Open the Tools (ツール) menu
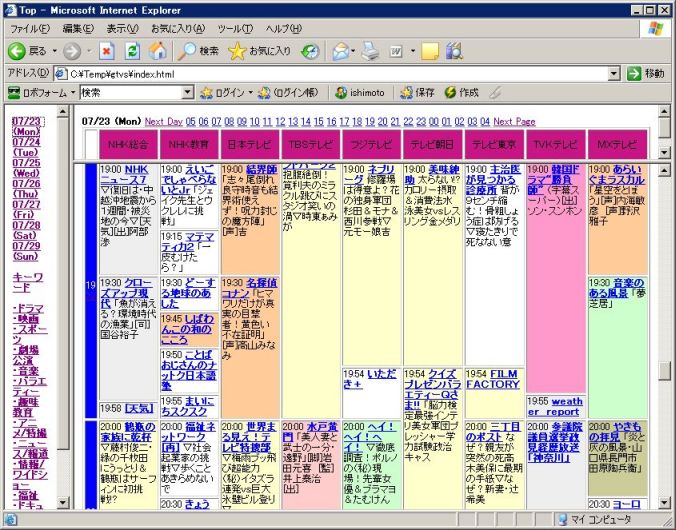This screenshot has height=530, width=676. pos(235,29)
